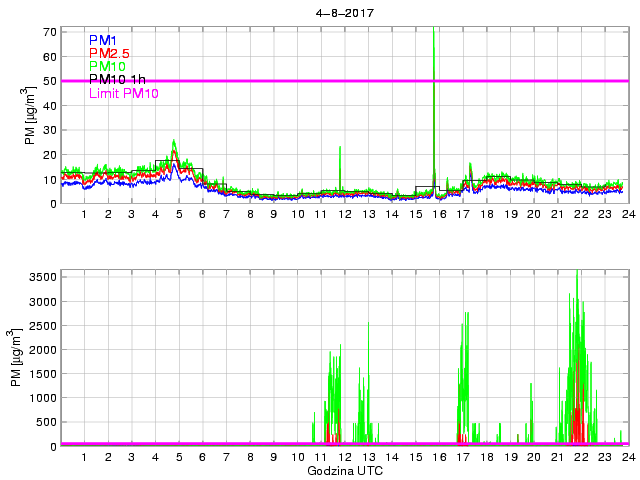
Task: Click the 70 tick on upper y-axis
Action: (x=48, y=32)
